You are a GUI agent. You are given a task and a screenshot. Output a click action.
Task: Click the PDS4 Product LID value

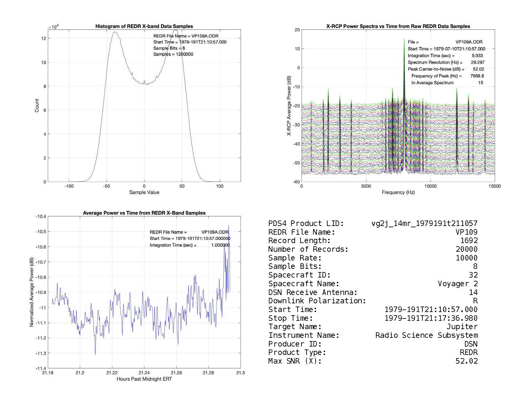pos(424,223)
